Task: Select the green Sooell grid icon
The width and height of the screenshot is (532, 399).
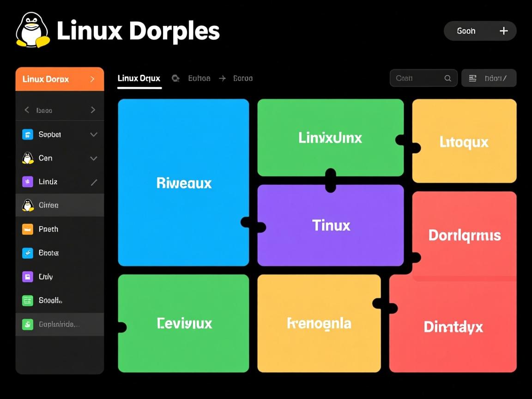Action: [x=28, y=300]
